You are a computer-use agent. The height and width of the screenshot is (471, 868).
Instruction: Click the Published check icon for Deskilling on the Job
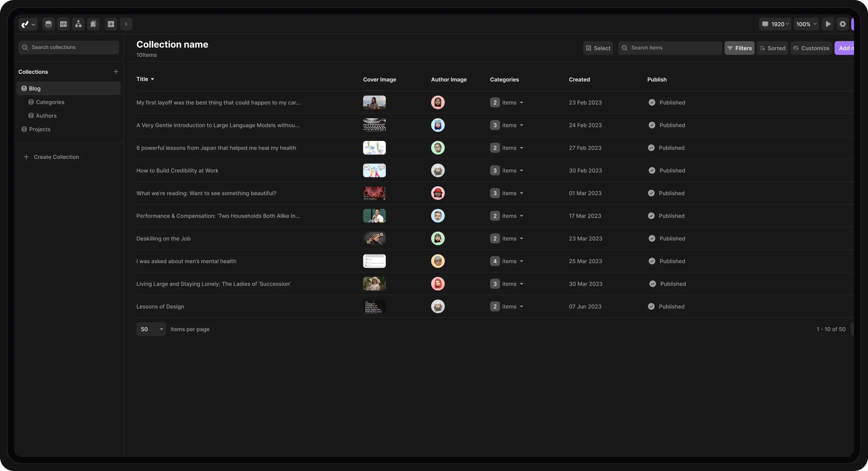pos(652,239)
